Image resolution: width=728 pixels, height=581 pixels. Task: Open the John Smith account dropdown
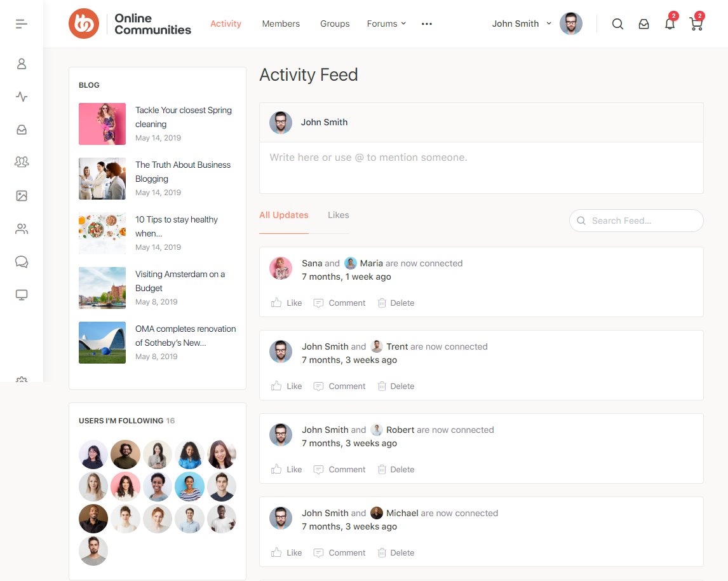click(523, 24)
